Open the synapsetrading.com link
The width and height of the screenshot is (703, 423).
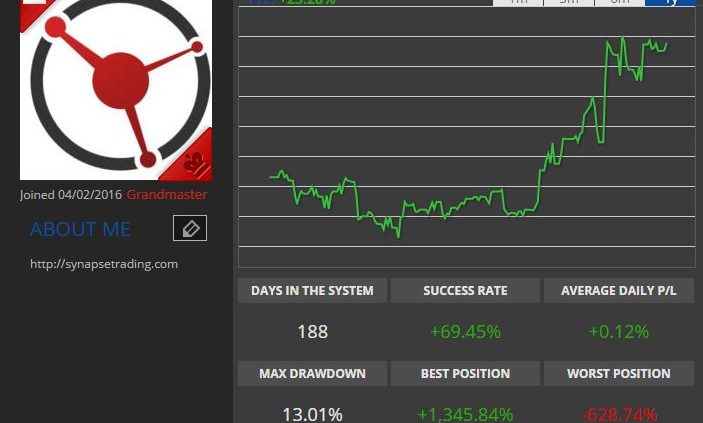[104, 264]
